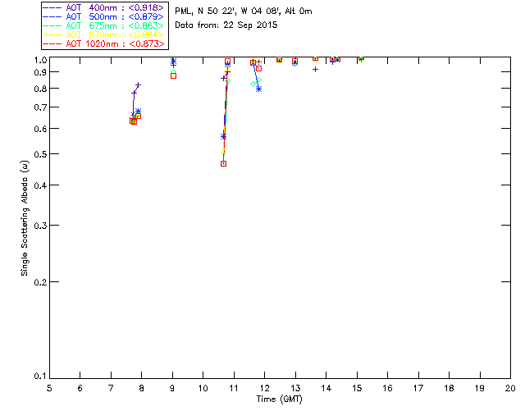Viewport: 525px width, 420px height.
Task: Click the AOT 675nm legend entry
Action: tap(103, 25)
